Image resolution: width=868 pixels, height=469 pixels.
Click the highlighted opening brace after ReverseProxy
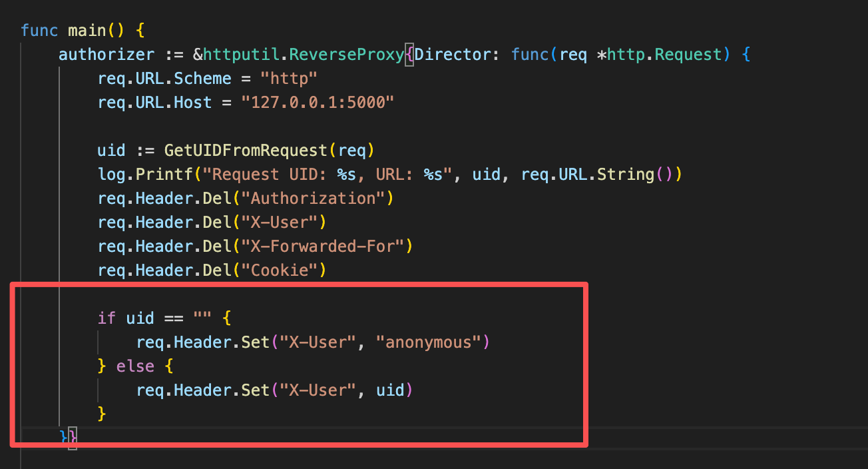pos(409,54)
